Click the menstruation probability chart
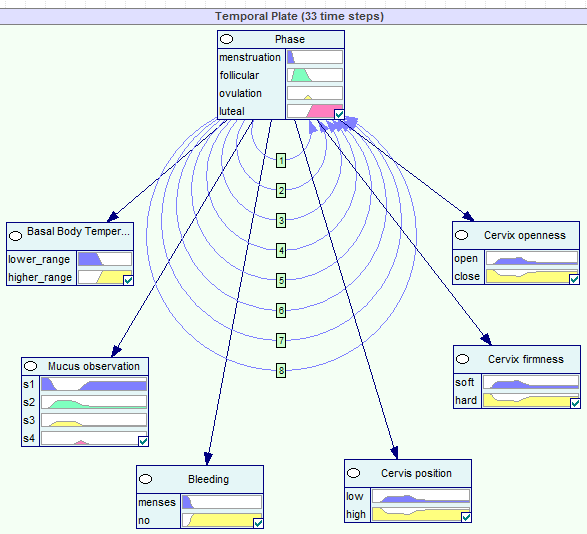This screenshot has height=534, width=587. tap(315, 57)
